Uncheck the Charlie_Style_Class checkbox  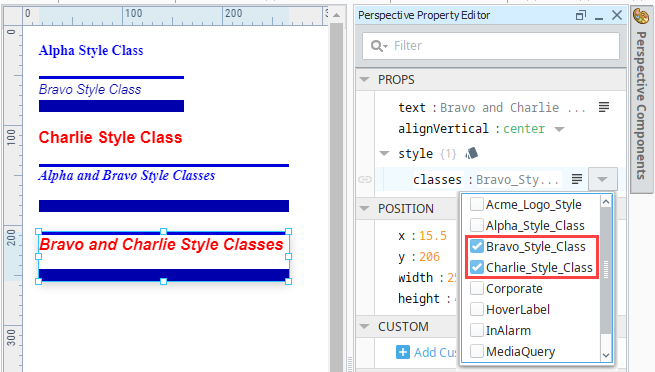coord(477,267)
